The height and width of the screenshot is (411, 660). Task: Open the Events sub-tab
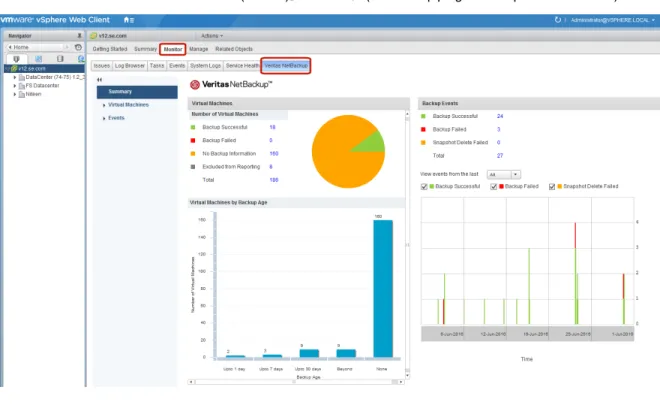tap(177, 66)
